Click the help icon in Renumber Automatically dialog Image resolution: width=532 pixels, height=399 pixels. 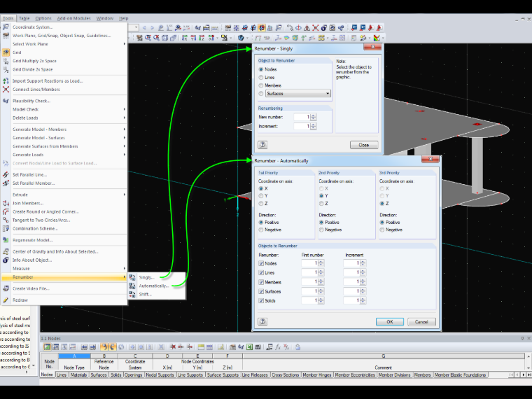[x=262, y=321]
